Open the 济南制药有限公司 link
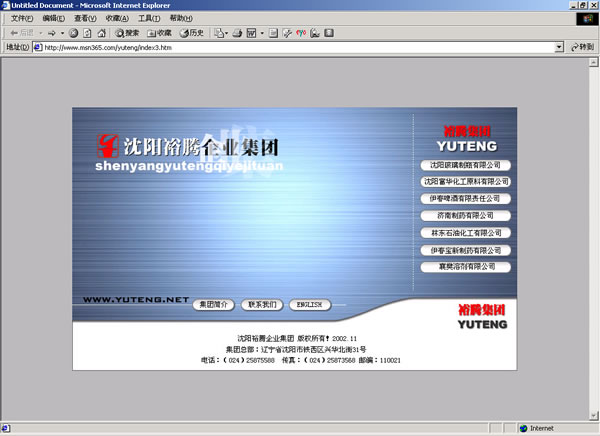 pos(466,216)
